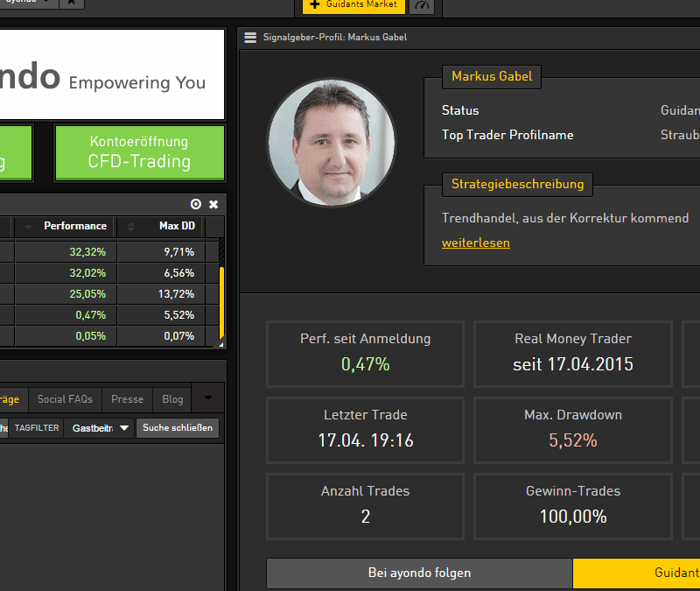Click the speedometer icon tab

[423, 6]
